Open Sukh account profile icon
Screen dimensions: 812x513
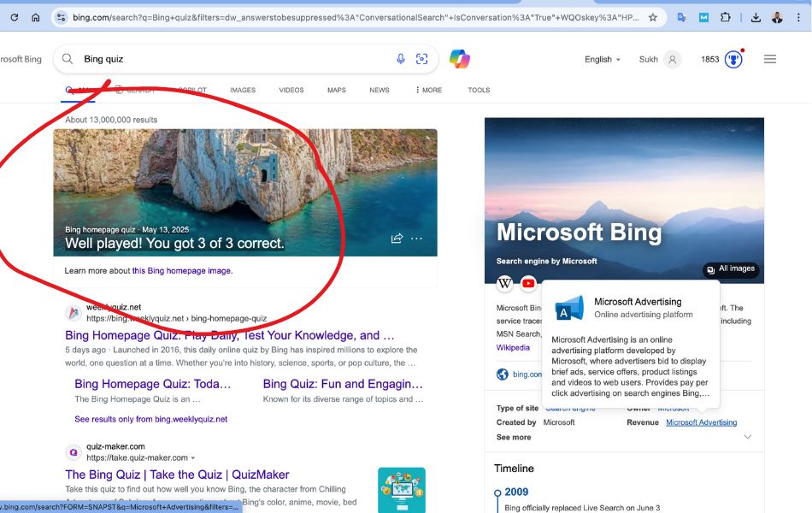coord(672,59)
